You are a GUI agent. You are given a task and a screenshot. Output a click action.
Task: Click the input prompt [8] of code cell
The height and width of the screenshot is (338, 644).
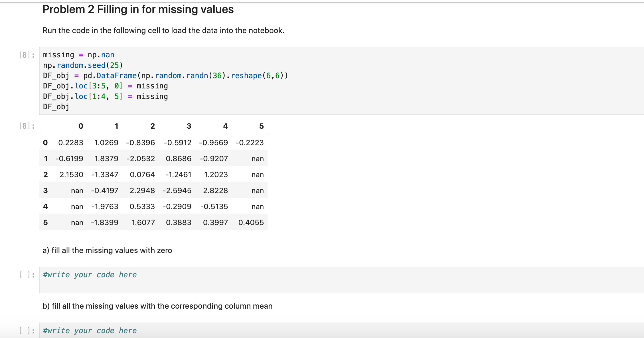pos(27,55)
